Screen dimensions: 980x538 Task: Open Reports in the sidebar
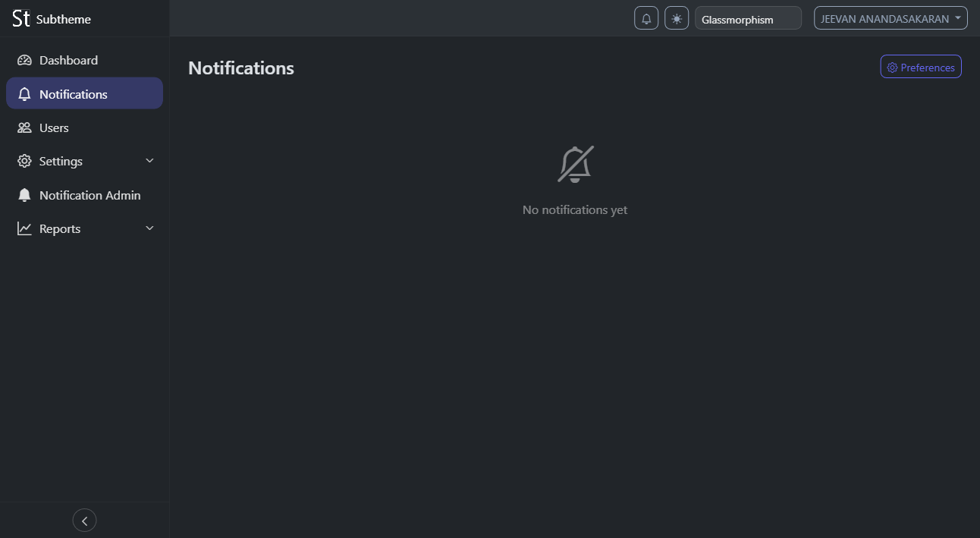tap(84, 228)
